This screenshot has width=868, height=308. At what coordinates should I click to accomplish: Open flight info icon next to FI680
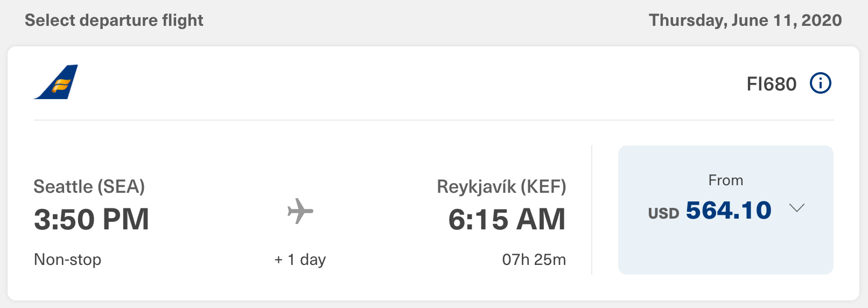[x=821, y=83]
